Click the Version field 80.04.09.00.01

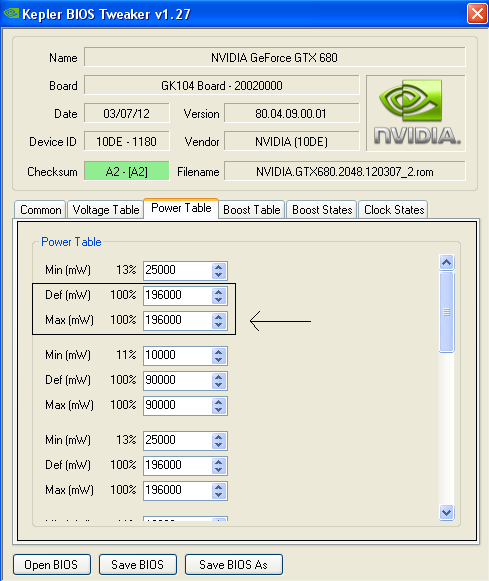pyautogui.click(x=292, y=113)
